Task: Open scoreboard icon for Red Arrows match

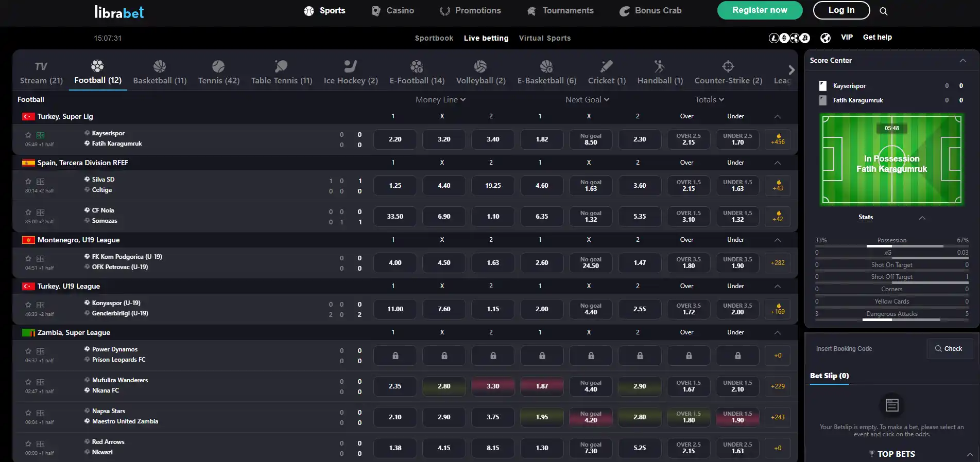Action: [40, 444]
